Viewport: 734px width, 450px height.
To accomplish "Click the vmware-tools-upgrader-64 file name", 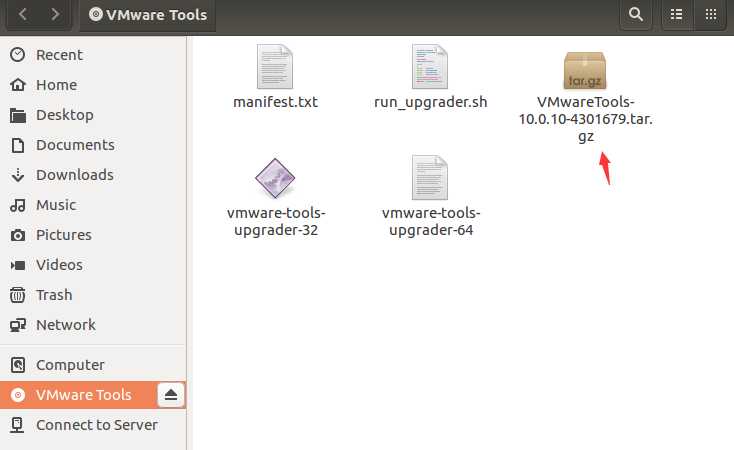I will (431, 221).
